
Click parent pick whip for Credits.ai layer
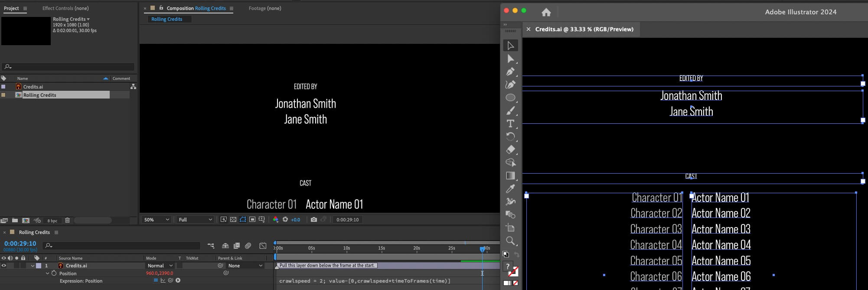(220, 266)
